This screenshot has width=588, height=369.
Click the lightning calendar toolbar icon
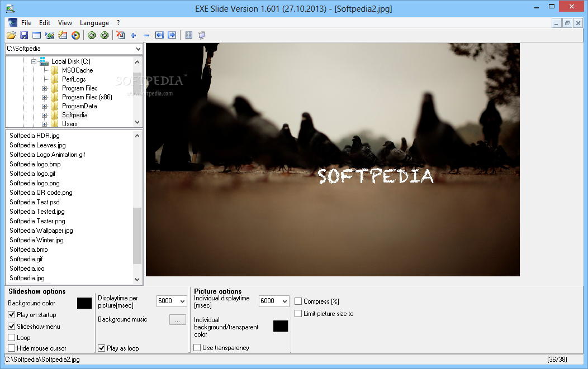63,35
